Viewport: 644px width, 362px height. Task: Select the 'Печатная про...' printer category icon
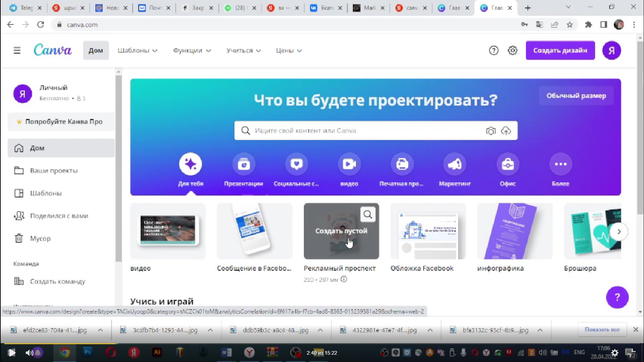tap(402, 164)
